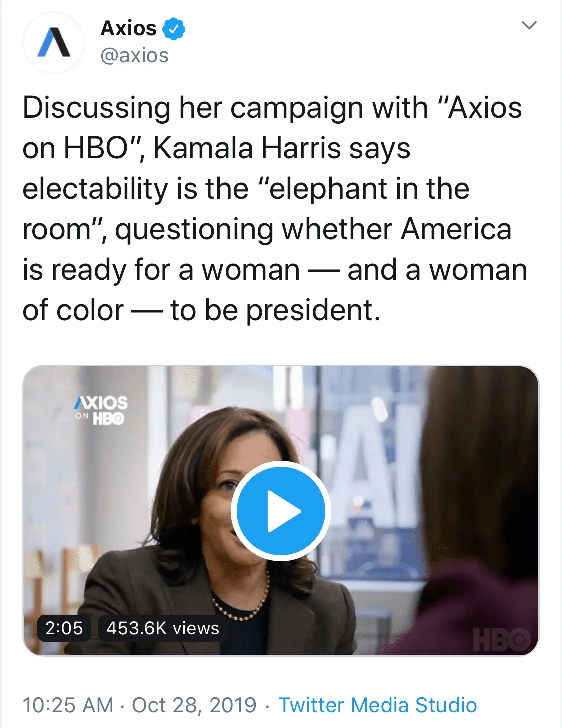Click the 2:05 video duration badge
The width and height of the screenshot is (562, 728).
[x=64, y=628]
